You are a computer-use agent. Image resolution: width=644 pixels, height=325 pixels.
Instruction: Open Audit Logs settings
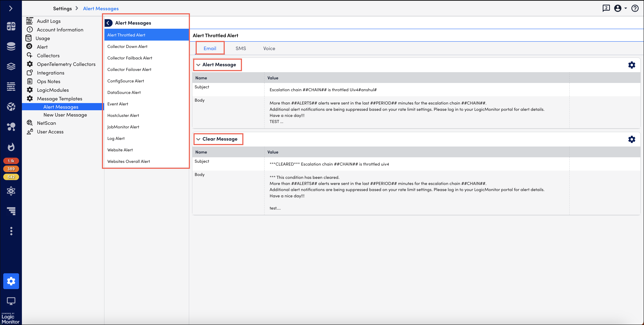click(49, 21)
